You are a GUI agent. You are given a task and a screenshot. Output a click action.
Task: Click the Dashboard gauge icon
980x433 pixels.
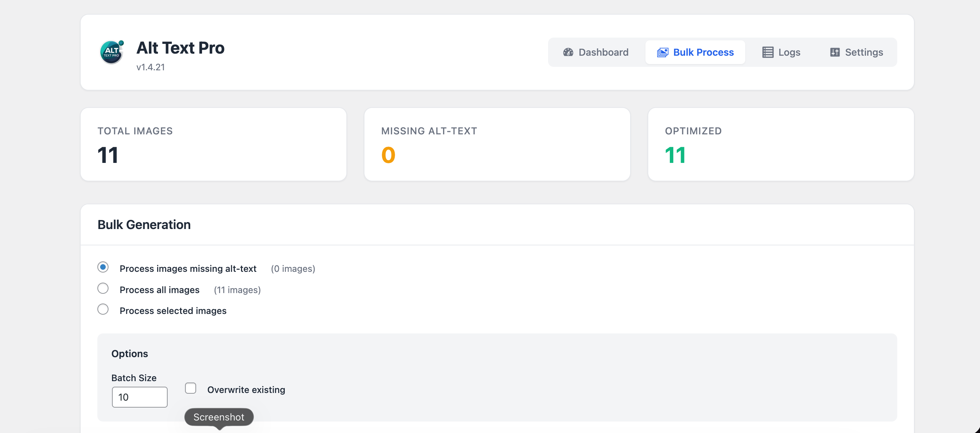pyautogui.click(x=568, y=52)
